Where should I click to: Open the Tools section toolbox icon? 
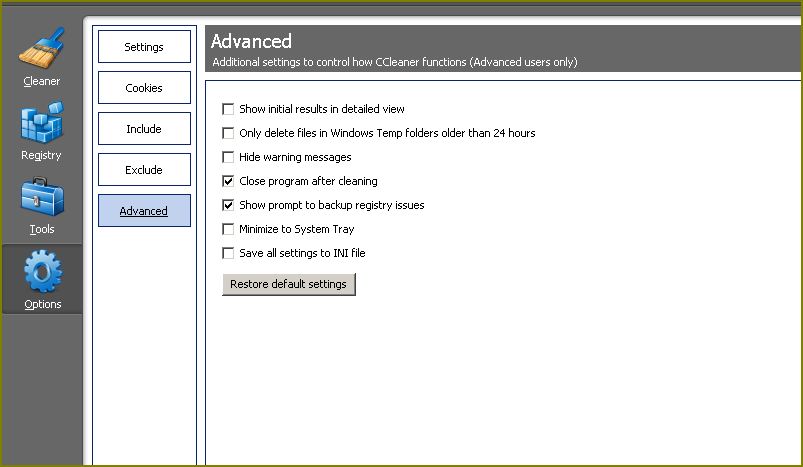click(42, 197)
